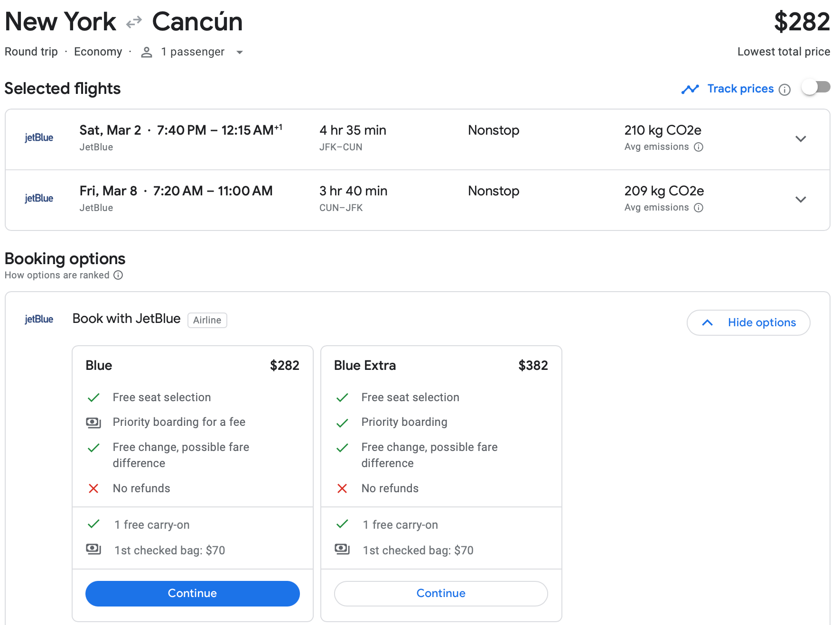Enable the Track prices toggle

(815, 88)
